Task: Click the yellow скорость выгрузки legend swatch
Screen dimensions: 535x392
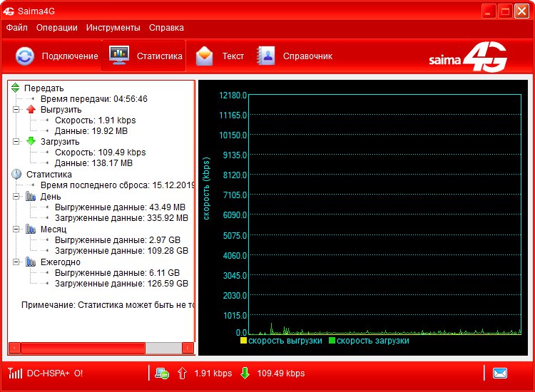Action: pyautogui.click(x=243, y=340)
